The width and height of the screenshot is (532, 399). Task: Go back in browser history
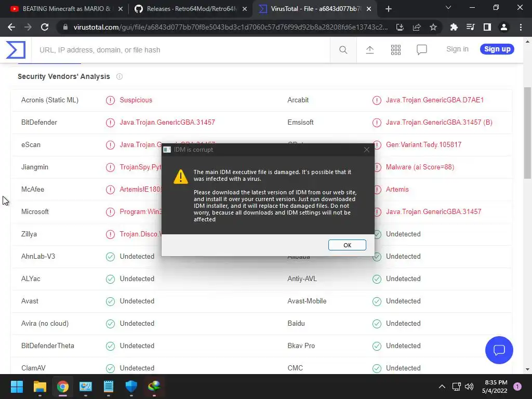pos(11,27)
